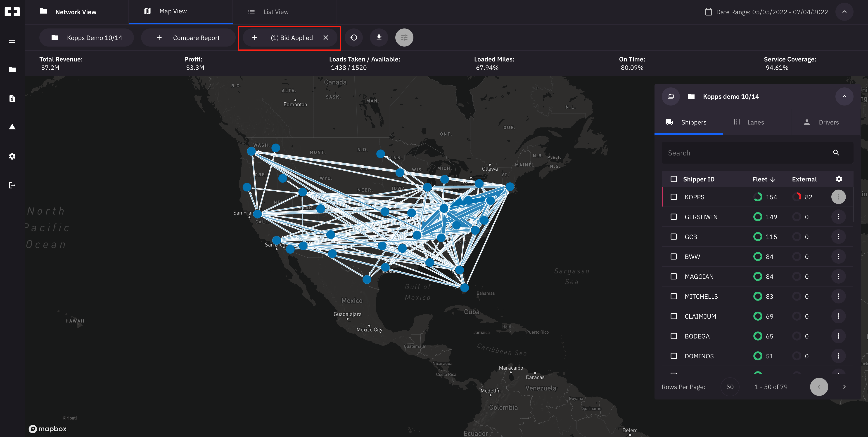Screen dimensions: 868x437
Task: Open the hamburger menu in left sidebar
Action: [12, 41]
